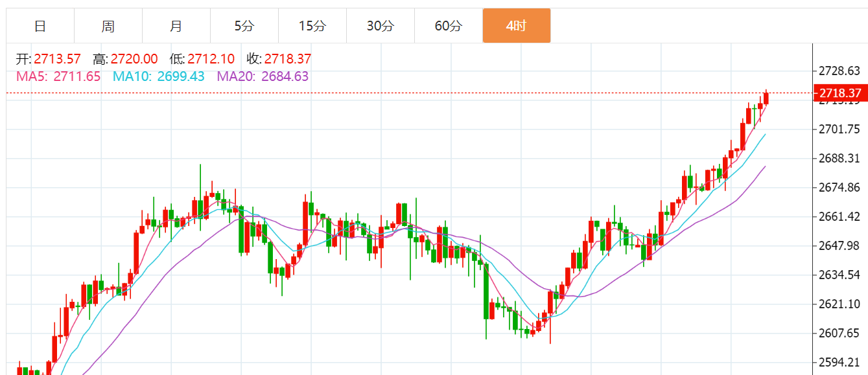Click the open price value 2713.57
The image size is (868, 375).
[57, 60]
